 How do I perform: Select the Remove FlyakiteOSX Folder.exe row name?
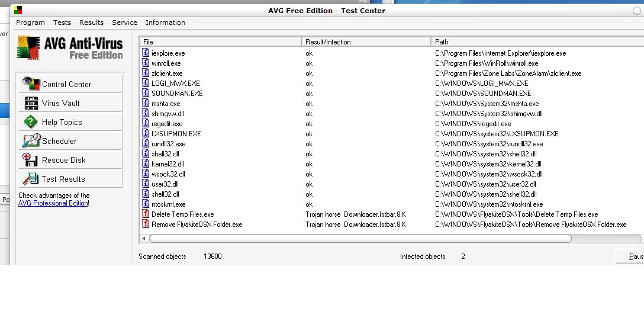[197, 225]
